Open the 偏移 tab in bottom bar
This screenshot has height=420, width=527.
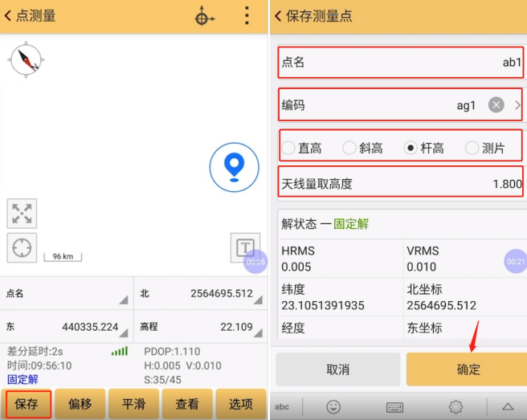pyautogui.click(x=80, y=404)
